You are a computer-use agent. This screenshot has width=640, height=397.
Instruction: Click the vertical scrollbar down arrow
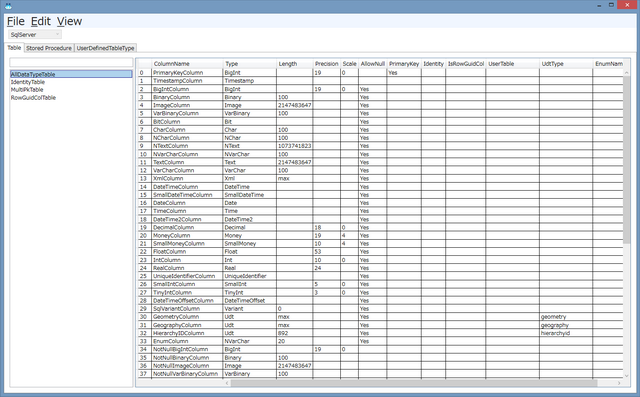click(627, 376)
